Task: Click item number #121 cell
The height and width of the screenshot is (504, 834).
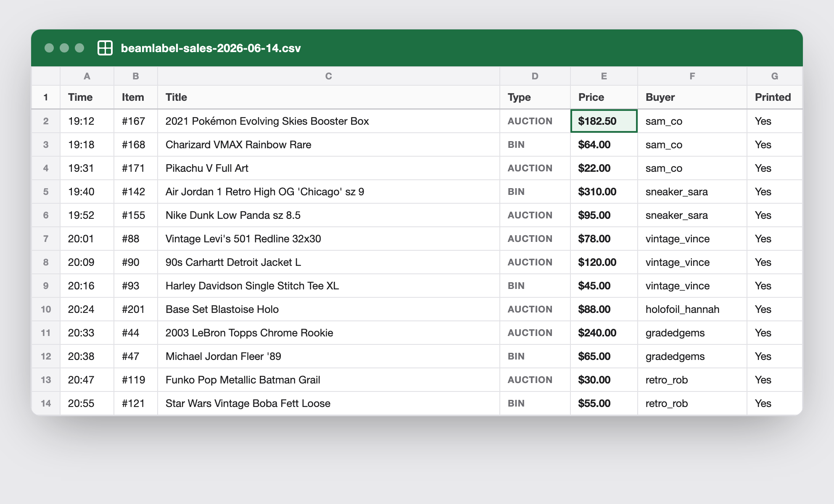Action: 136,403
